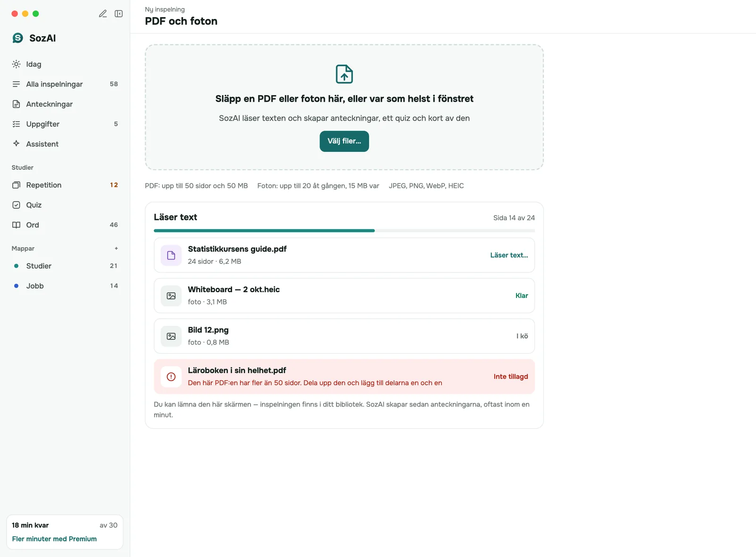This screenshot has width=756, height=557.
Task: Click the error icon for Läroboken i sin helhet.pdf
Action: [171, 377]
